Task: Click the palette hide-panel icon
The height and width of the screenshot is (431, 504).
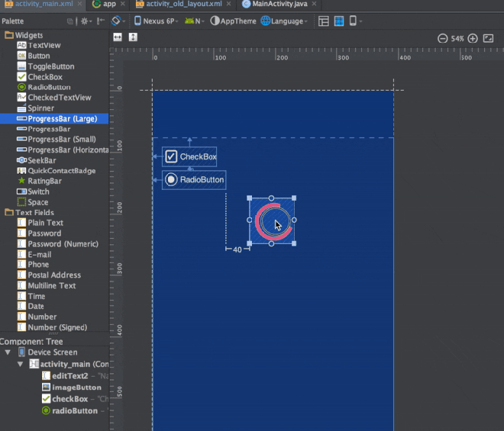Action: 101,21
